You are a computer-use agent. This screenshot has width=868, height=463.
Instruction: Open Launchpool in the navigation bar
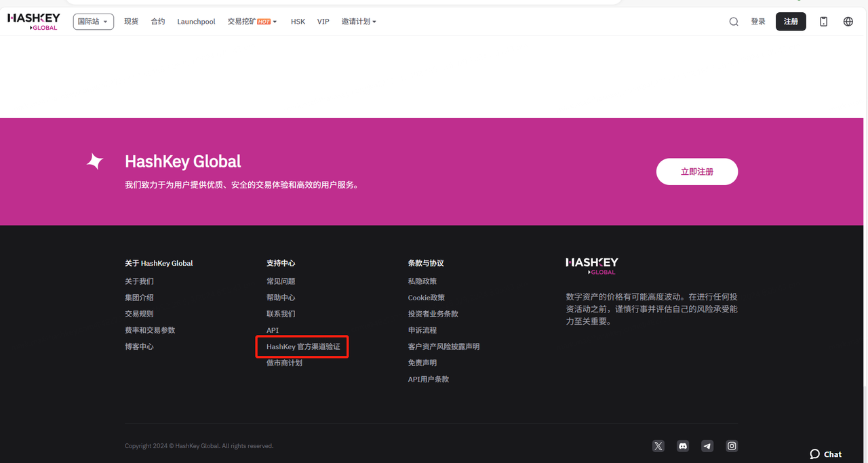point(196,22)
